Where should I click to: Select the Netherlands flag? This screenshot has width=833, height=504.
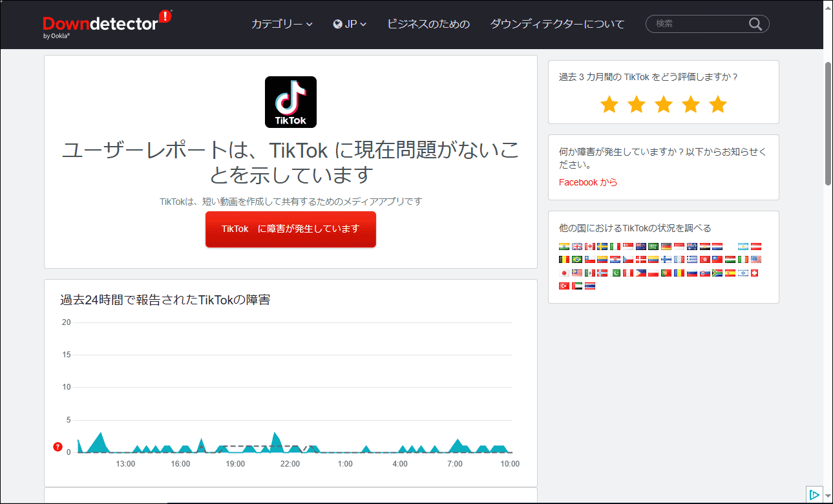(717, 247)
